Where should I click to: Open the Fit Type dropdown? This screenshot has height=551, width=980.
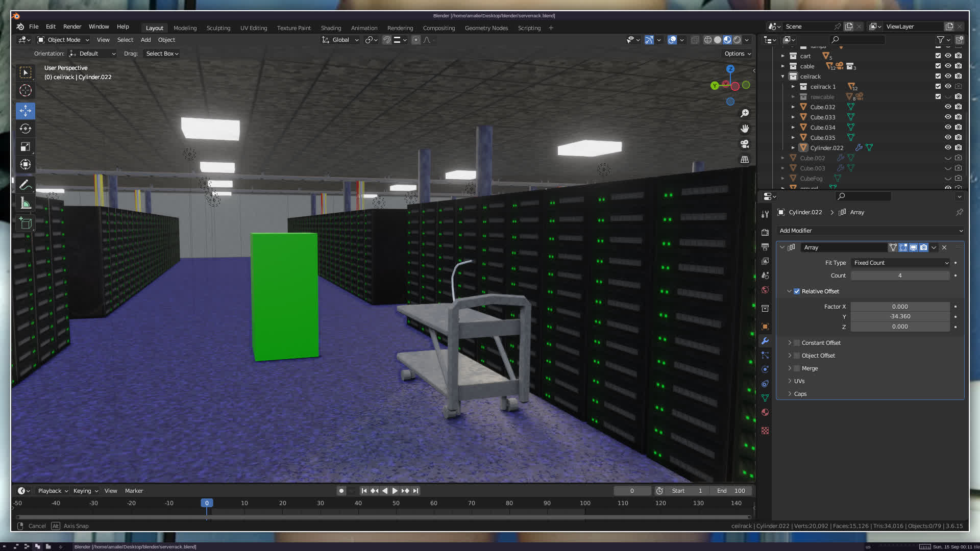tap(900, 263)
